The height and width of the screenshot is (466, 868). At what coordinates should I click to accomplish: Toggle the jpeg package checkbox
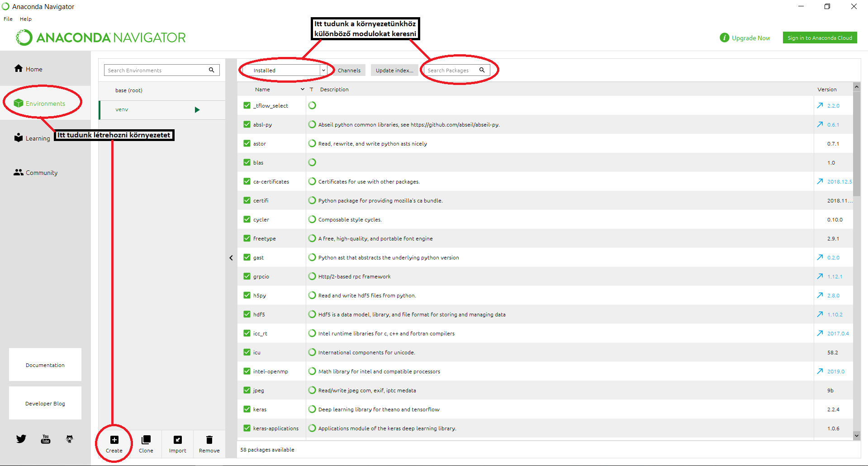(247, 390)
